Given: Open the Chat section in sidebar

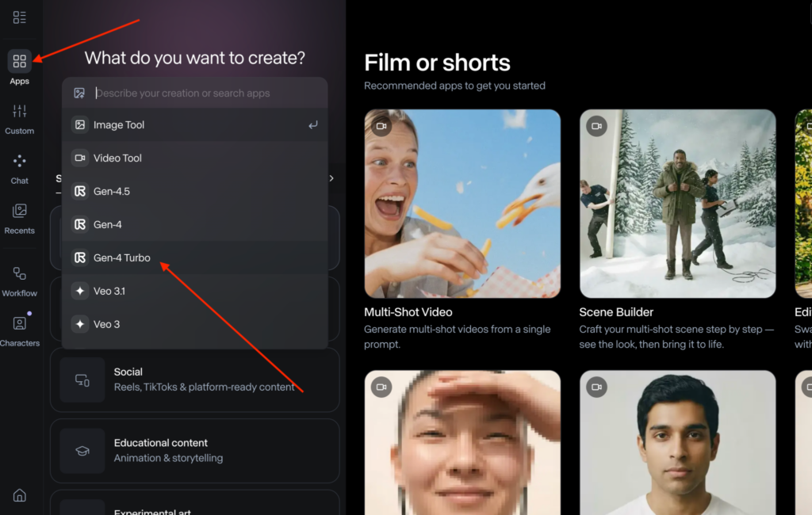Looking at the screenshot, I should 20,169.
